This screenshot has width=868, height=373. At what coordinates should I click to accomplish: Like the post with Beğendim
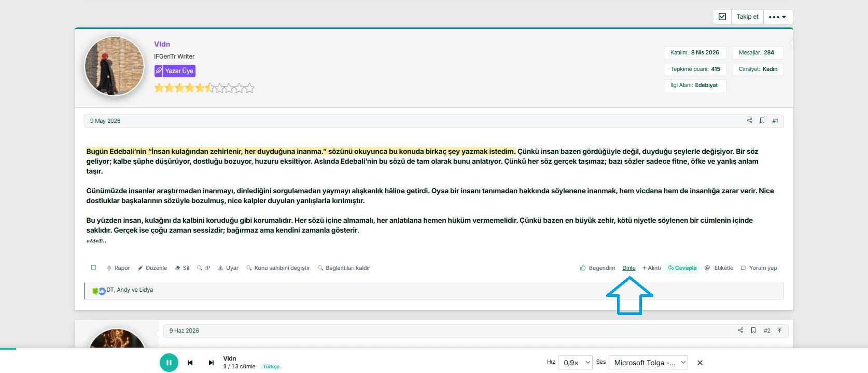click(x=597, y=268)
